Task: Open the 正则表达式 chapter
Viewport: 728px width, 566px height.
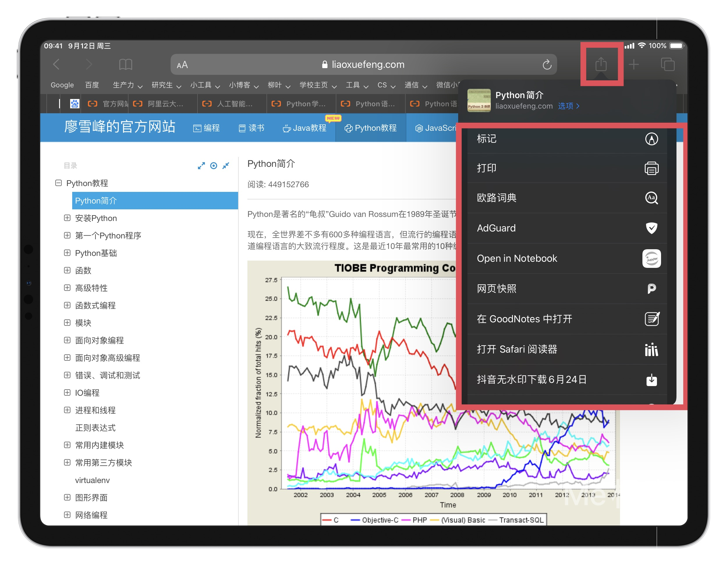Action: [x=95, y=428]
